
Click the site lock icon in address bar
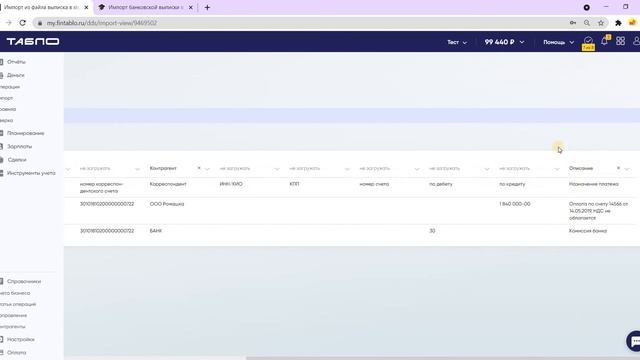(40, 23)
